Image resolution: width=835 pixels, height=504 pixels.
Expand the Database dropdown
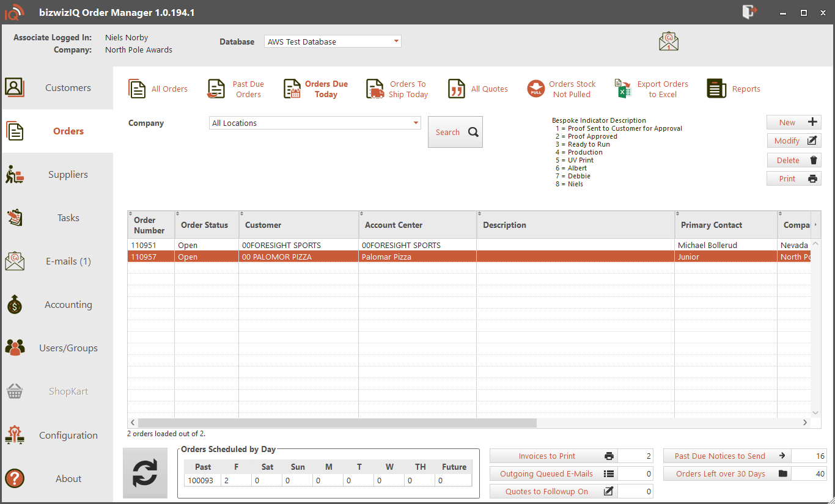(x=396, y=42)
